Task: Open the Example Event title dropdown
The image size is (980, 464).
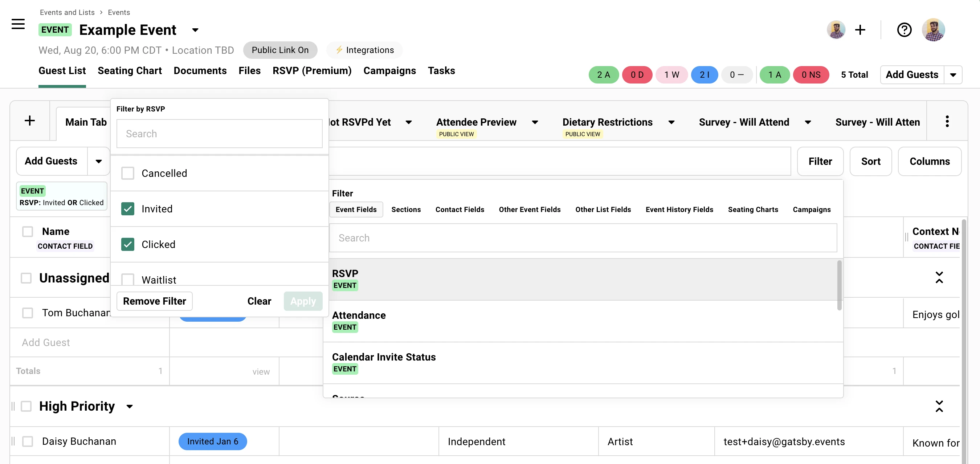Action: [195, 30]
